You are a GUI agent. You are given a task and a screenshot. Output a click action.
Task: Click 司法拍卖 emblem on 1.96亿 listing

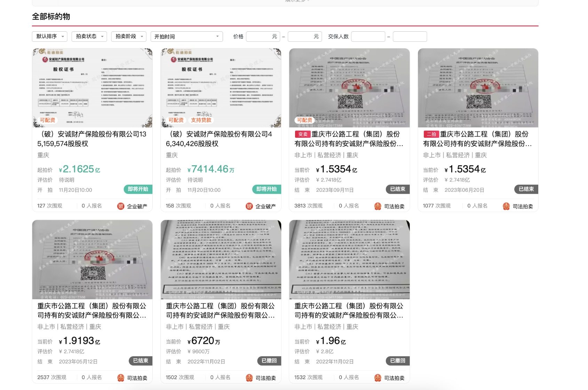378,378
